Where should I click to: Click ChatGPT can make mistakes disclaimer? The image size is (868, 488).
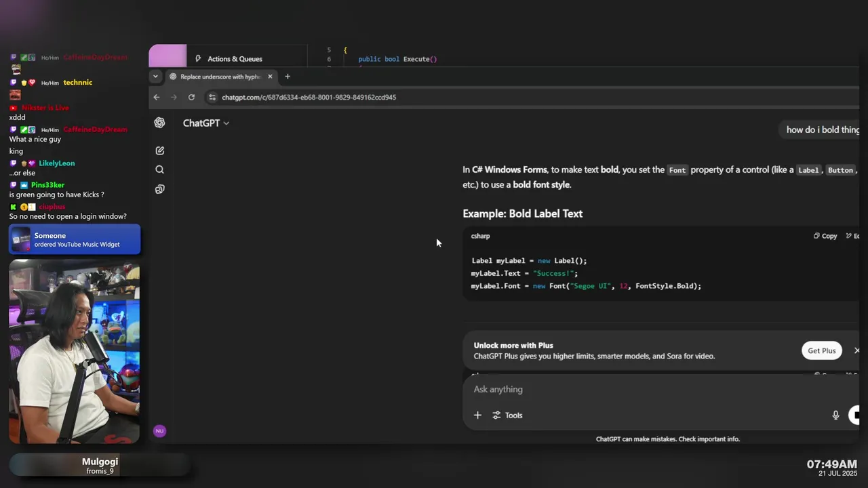[667, 439]
